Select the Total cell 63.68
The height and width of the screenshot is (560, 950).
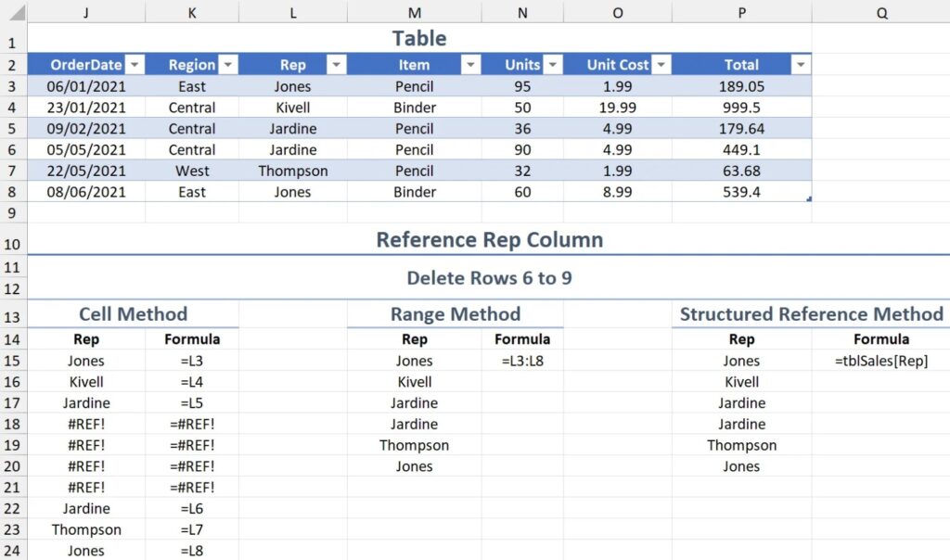[741, 171]
